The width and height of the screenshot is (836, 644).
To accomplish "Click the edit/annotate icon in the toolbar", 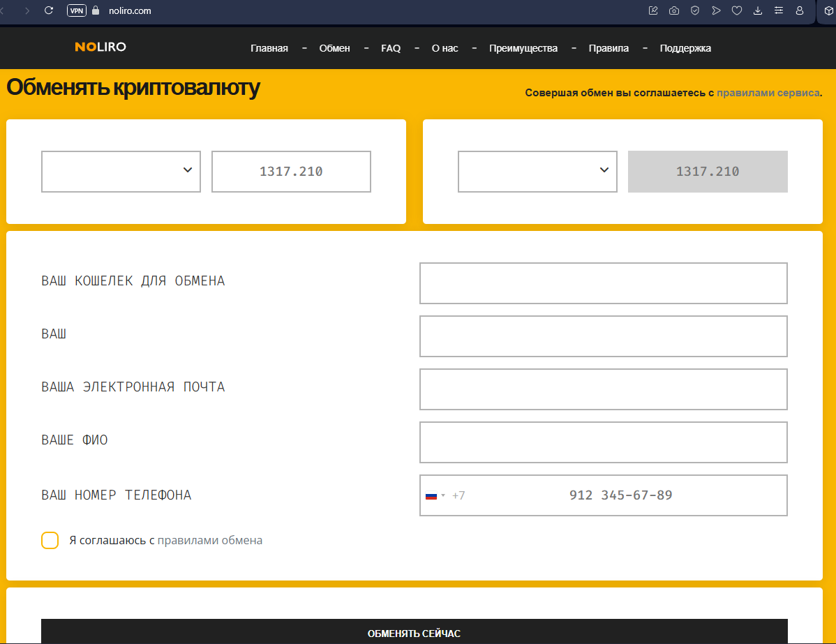I will 653,10.
